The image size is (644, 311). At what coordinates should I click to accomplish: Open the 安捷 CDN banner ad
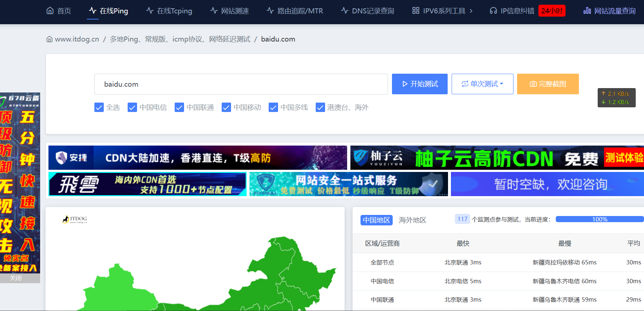pyautogui.click(x=198, y=158)
